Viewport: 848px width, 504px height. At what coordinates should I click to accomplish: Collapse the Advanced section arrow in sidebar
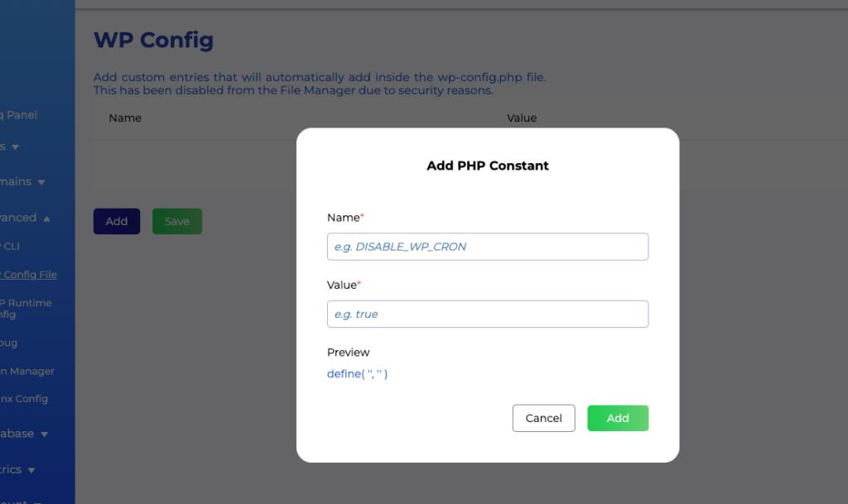[x=46, y=218]
